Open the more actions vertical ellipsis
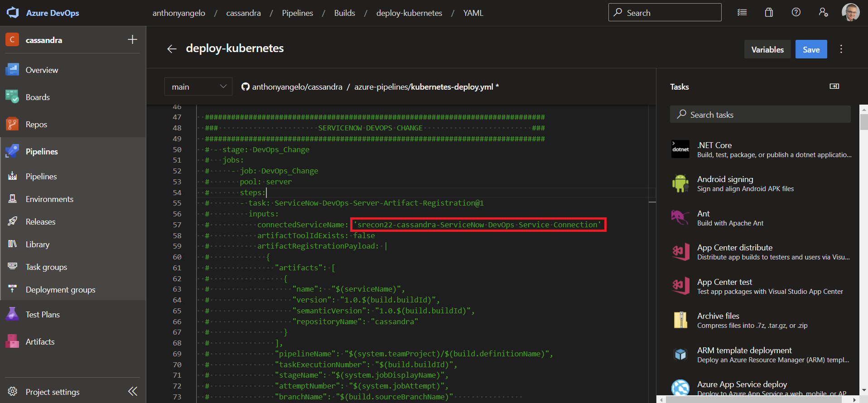 841,49
